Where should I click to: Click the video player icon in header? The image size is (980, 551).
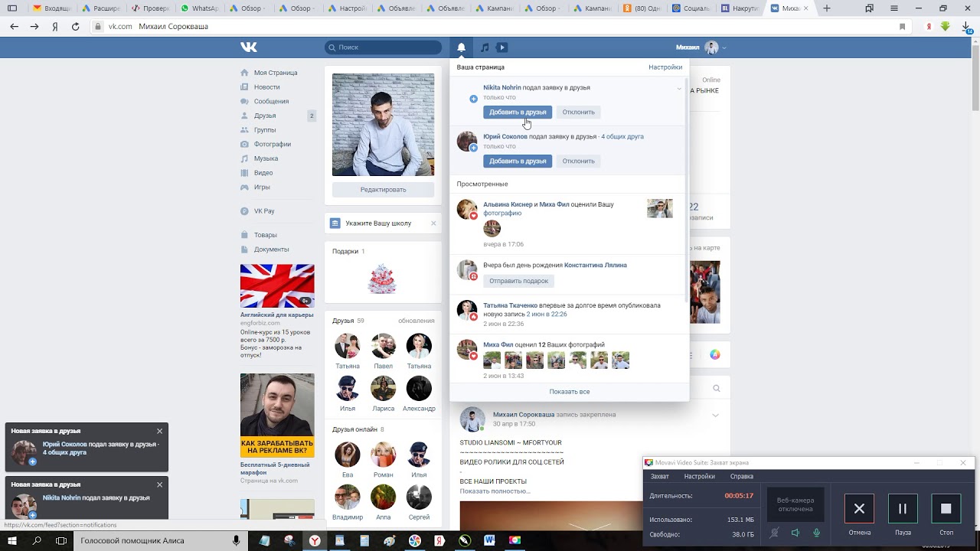[x=502, y=47]
